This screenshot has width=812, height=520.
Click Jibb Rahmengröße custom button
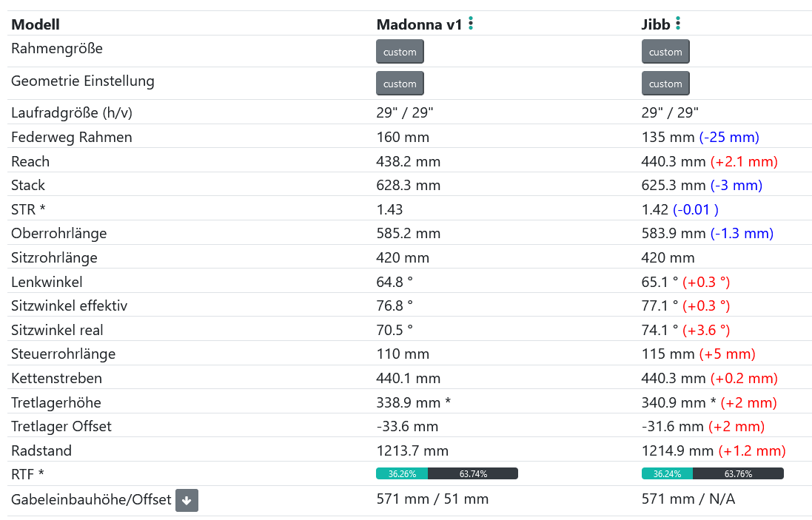(x=665, y=52)
